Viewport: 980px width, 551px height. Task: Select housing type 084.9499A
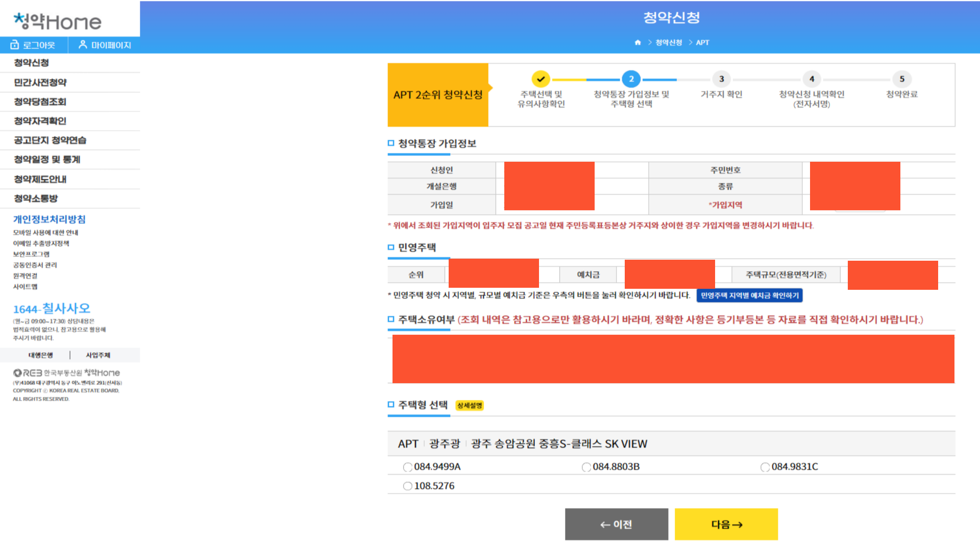click(x=407, y=467)
